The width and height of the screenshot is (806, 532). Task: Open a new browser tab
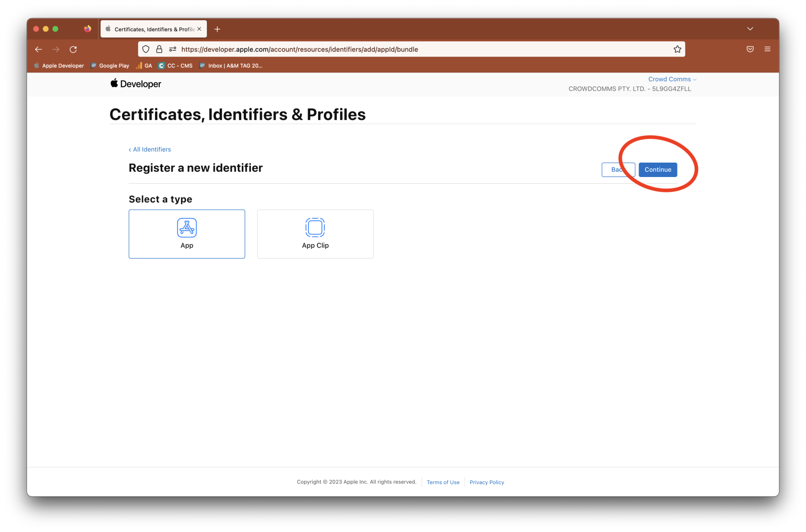[217, 29]
